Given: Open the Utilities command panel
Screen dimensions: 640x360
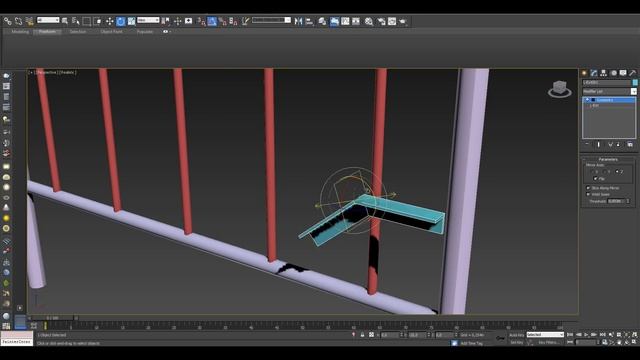Looking at the screenshot, I should tap(633, 73).
